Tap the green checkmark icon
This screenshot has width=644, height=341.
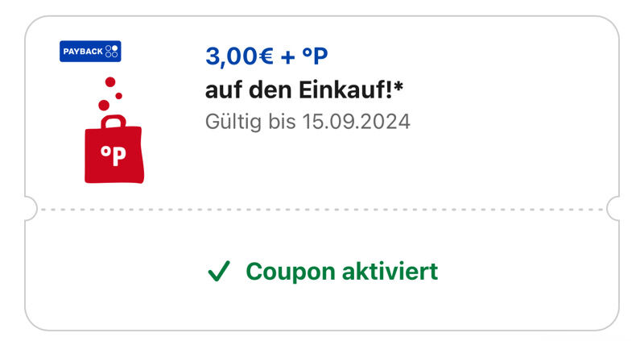pos(219,271)
